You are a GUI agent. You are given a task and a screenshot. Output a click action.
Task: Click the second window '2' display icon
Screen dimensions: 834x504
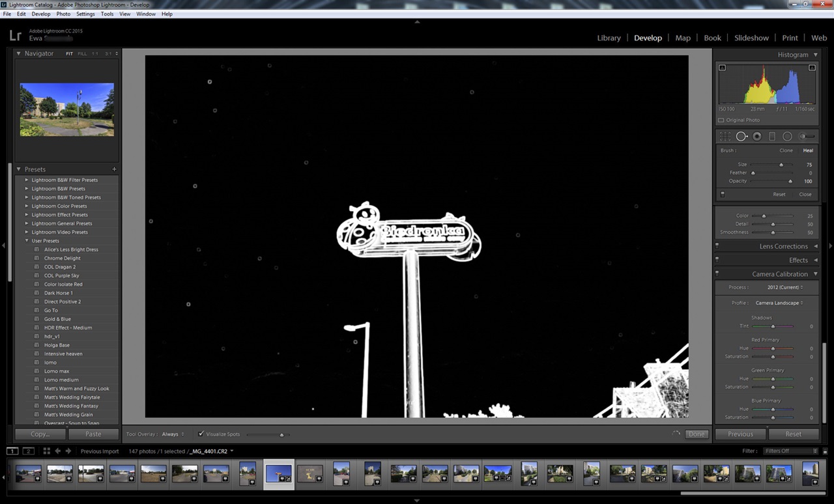pyautogui.click(x=28, y=451)
